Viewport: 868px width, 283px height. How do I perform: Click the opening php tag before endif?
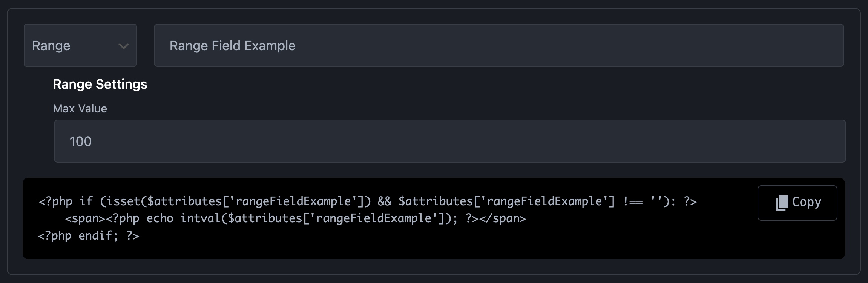point(55,236)
